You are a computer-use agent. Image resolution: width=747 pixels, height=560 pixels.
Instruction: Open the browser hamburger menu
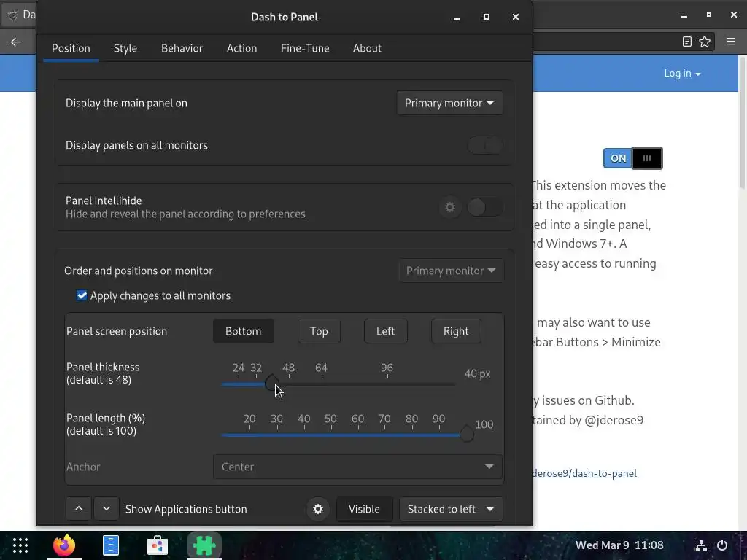(731, 42)
